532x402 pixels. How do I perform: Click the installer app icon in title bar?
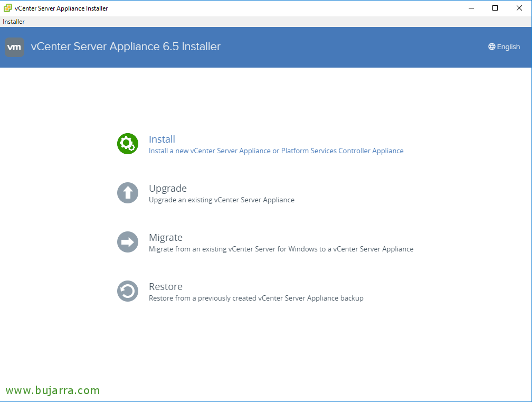point(8,8)
